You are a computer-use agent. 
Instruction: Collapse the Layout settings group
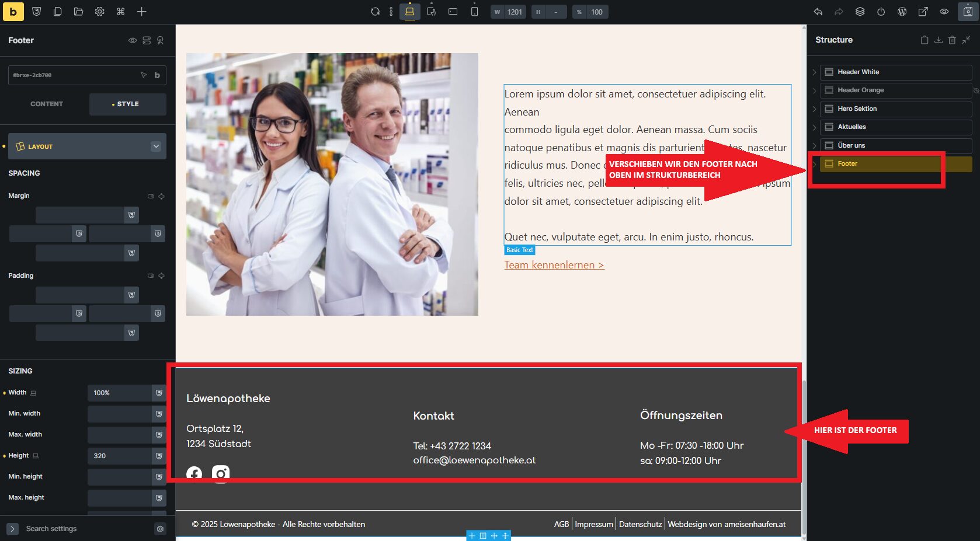tap(156, 146)
